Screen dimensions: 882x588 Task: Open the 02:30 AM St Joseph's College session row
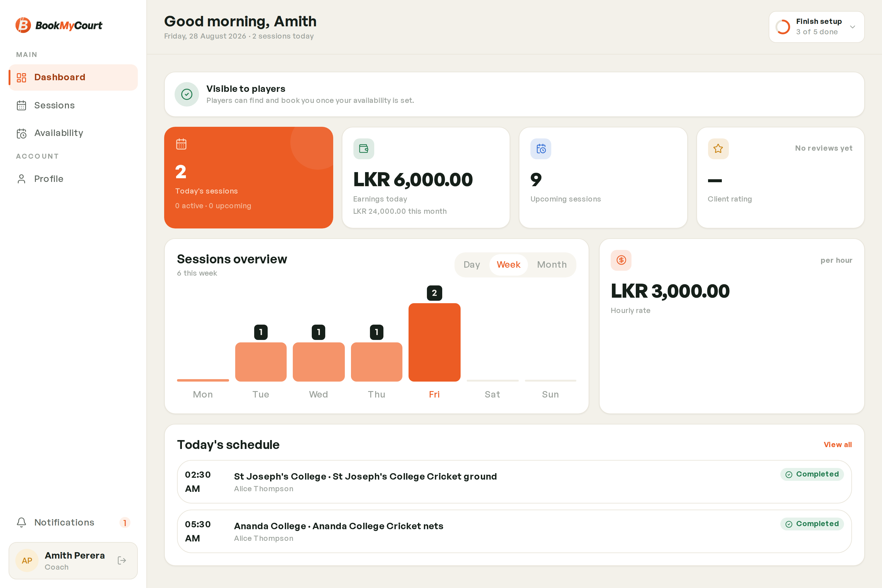514,482
